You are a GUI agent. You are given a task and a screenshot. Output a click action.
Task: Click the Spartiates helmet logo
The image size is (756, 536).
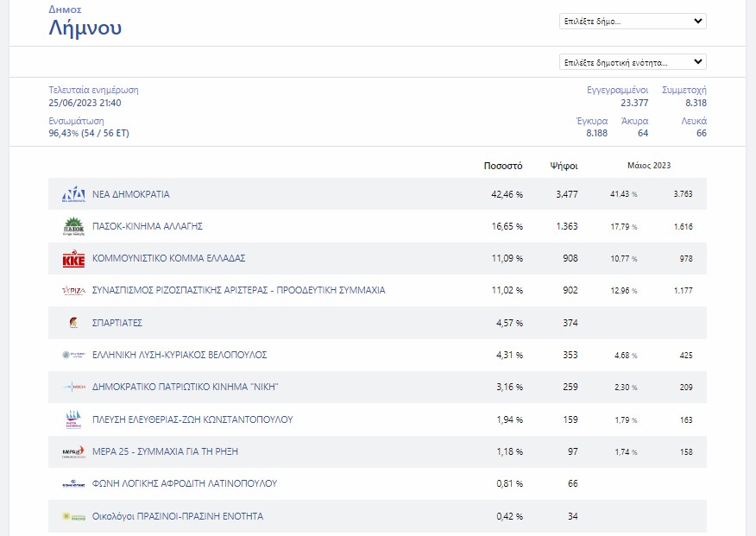[73, 323]
